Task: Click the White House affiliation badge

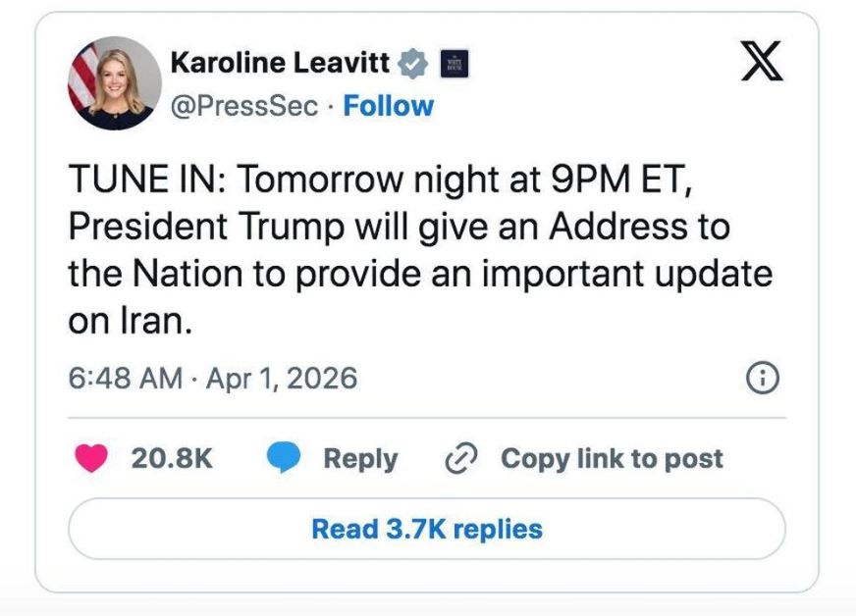Action: 453,64
